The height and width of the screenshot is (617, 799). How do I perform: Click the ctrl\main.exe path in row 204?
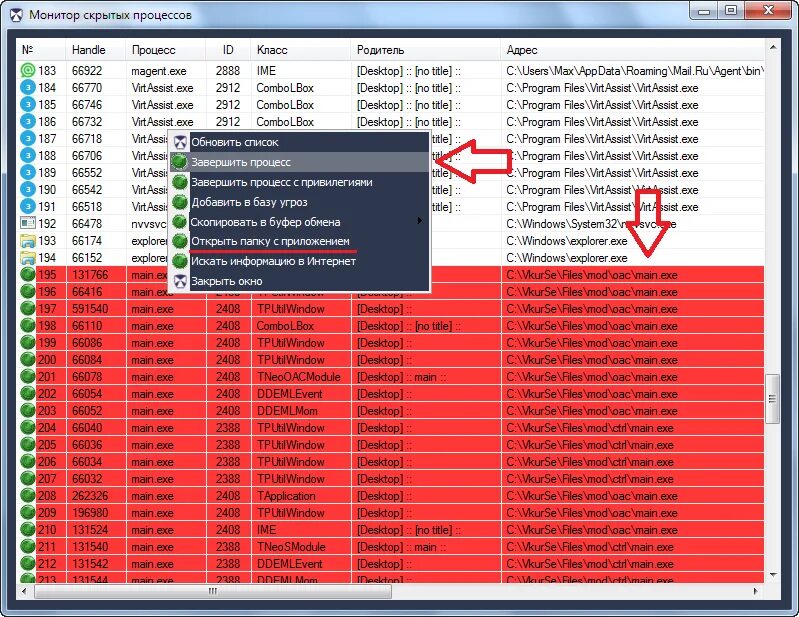590,428
